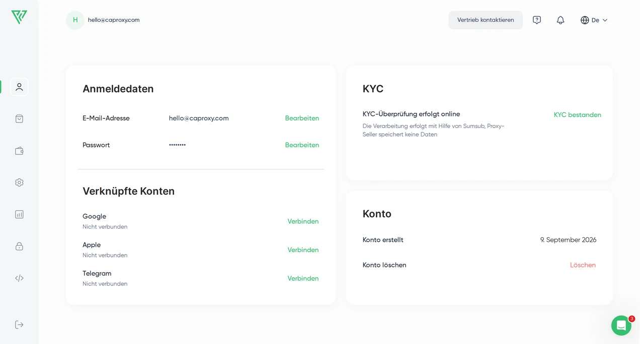The image size is (644, 344).
Task: Click the green Proxy-Seller logo
Action: click(19, 17)
